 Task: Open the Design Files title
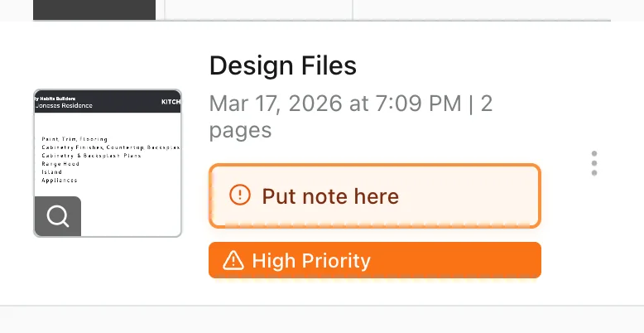coord(283,65)
